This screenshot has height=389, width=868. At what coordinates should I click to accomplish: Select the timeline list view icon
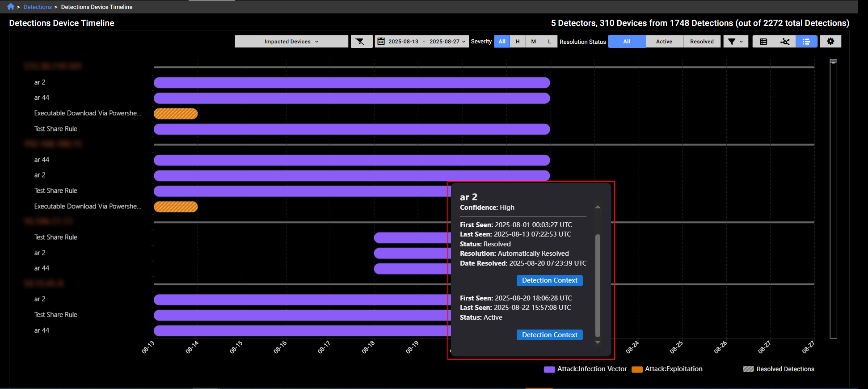click(x=806, y=42)
